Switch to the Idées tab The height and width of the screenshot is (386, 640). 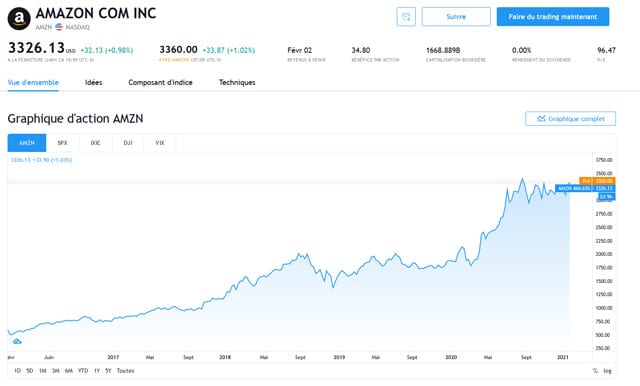(93, 82)
